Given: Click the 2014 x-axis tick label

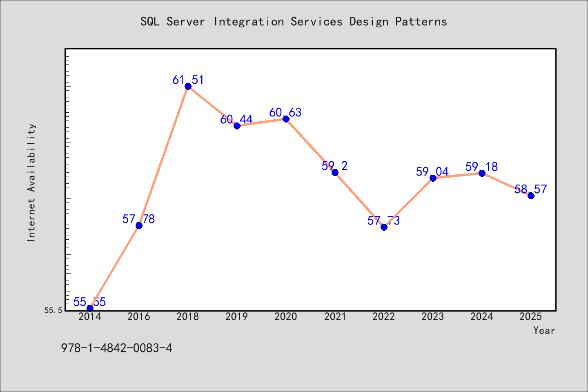Looking at the screenshot, I should 90,317.
